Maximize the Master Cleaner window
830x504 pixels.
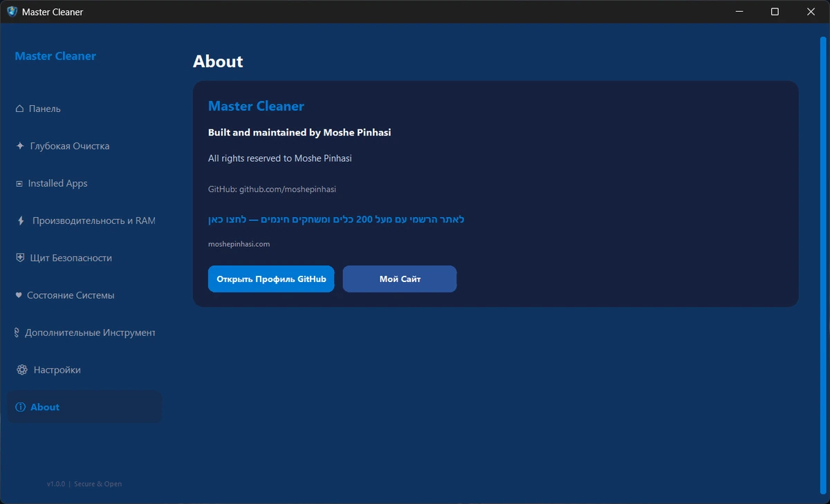[x=775, y=12]
